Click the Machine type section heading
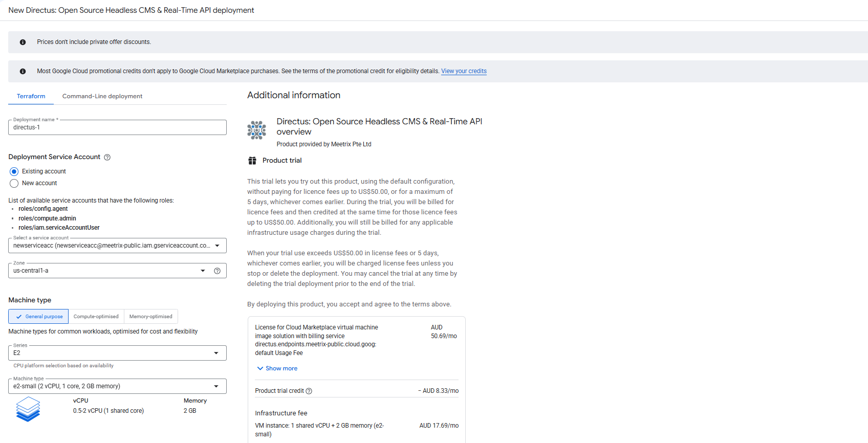The width and height of the screenshot is (868, 443). pyautogui.click(x=30, y=300)
